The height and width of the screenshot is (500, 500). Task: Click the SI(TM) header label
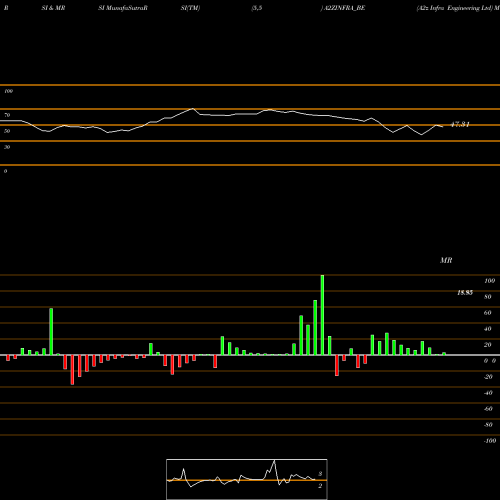(190, 8)
